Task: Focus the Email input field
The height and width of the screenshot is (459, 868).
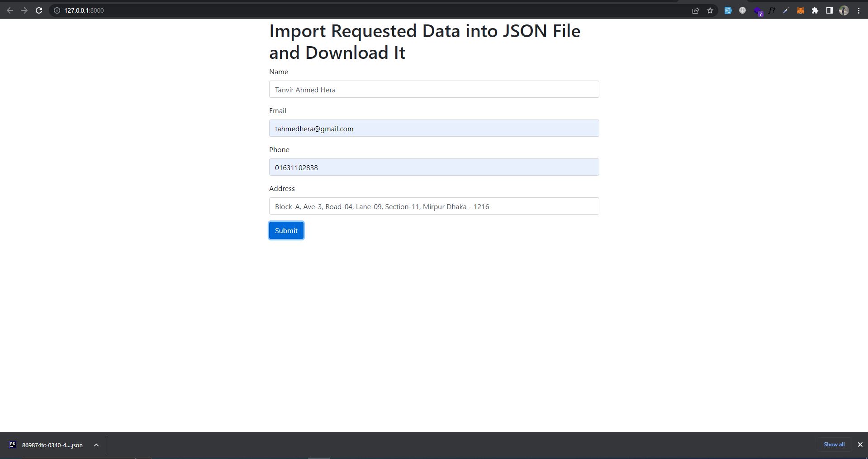Action: [x=434, y=128]
